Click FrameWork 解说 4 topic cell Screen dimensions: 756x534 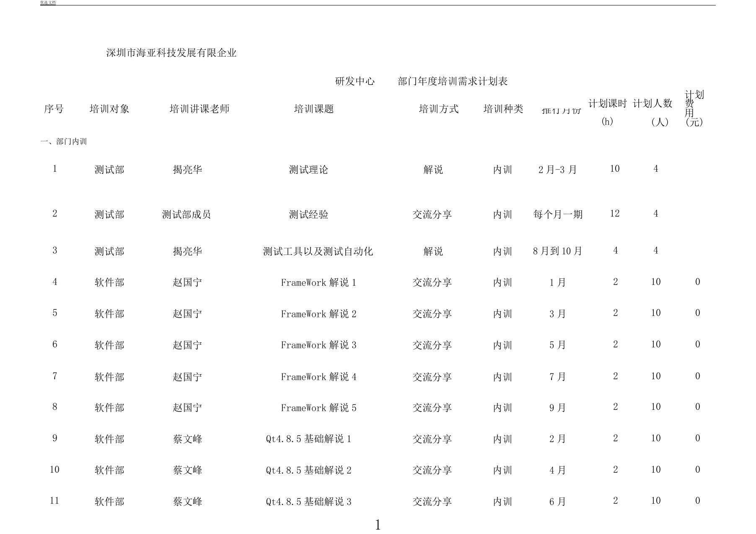(318, 377)
